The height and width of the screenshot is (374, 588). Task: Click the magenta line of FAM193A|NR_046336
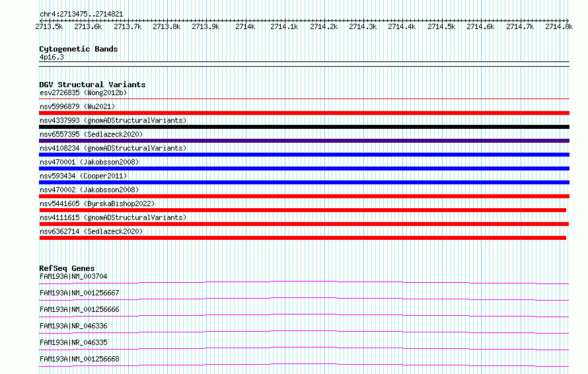(304, 332)
